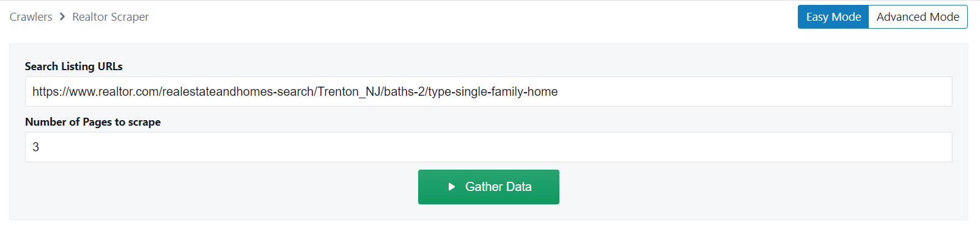Image resolution: width=980 pixels, height=230 pixels.
Task: Switch to Advanced Mode
Action: (x=918, y=17)
